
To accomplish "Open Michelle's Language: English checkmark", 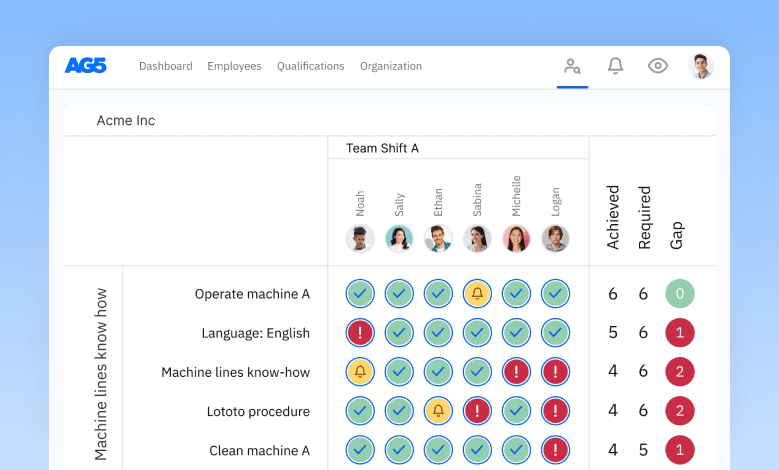I will (516, 332).
